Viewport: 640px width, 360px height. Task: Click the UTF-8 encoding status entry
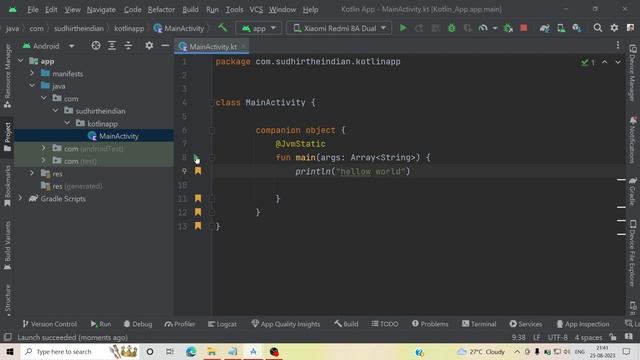pyautogui.click(x=557, y=338)
